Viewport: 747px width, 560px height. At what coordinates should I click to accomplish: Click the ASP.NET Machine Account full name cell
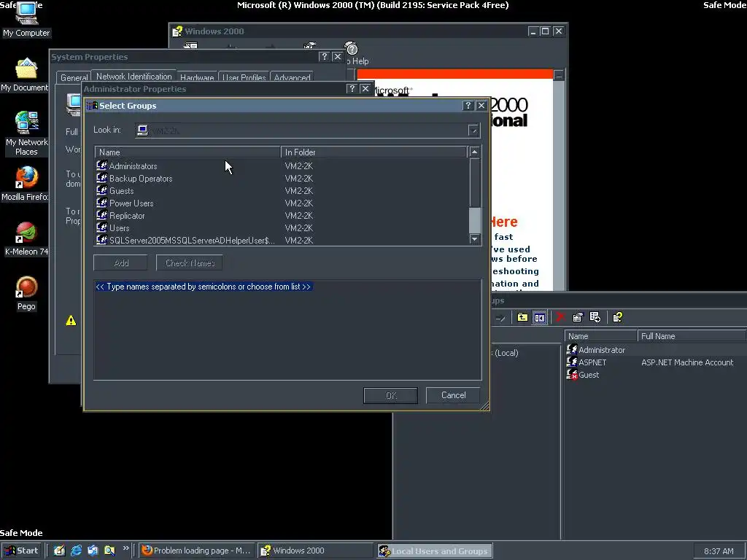click(687, 362)
